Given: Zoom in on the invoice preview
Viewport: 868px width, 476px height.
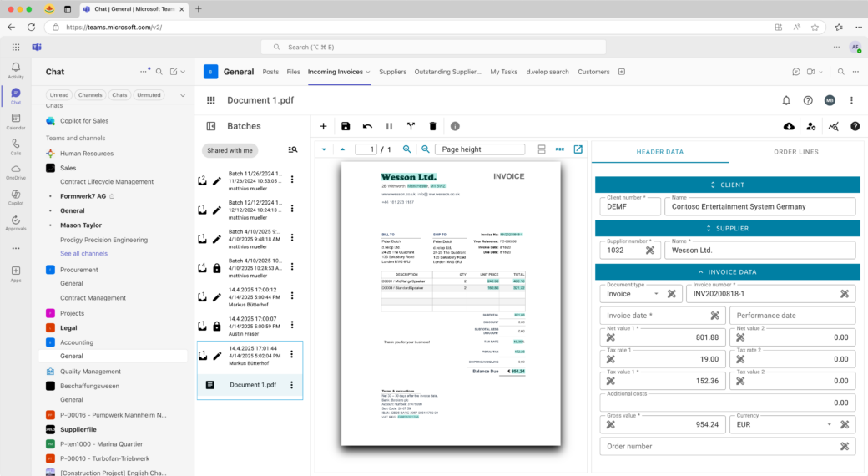Looking at the screenshot, I should [407, 149].
